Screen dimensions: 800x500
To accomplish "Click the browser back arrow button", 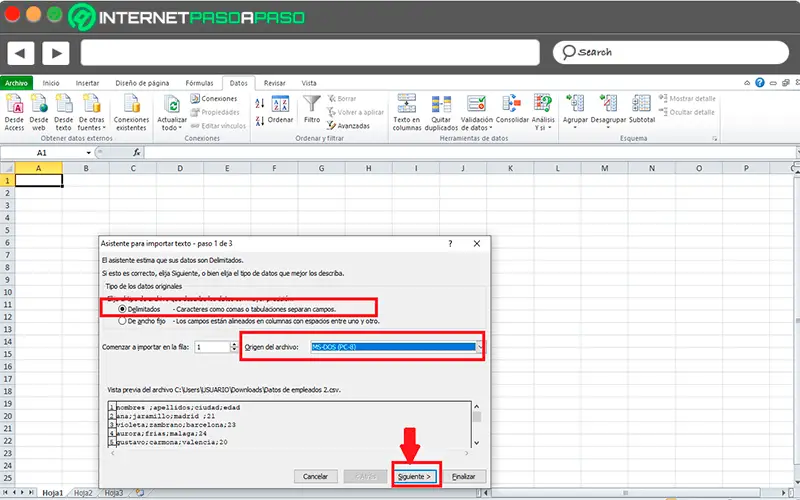I will click(x=20, y=53).
